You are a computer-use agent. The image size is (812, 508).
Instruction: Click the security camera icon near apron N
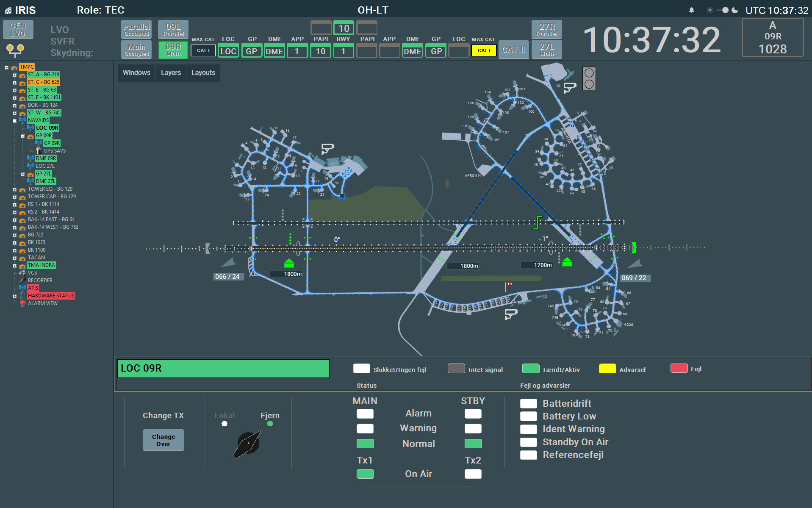tap(570, 88)
